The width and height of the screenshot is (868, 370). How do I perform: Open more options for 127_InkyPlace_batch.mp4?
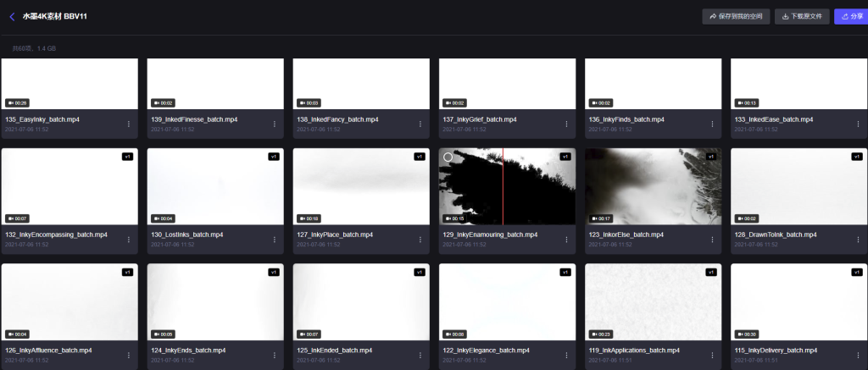click(x=420, y=240)
